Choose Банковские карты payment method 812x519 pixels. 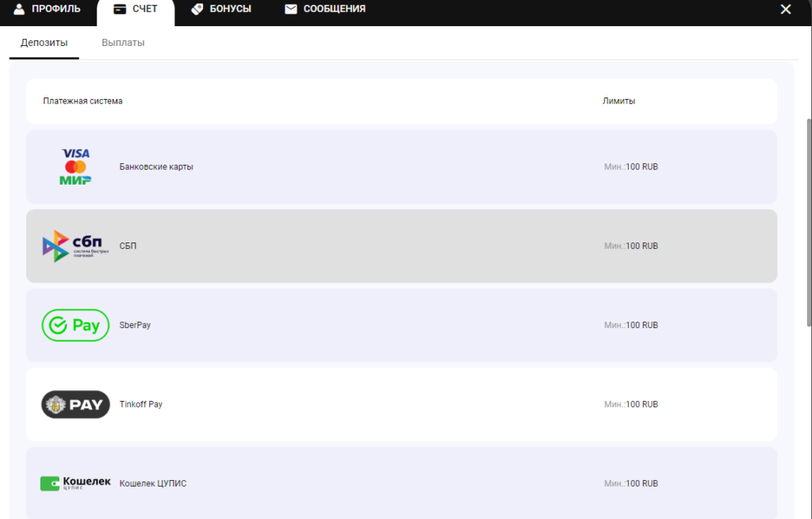click(x=401, y=166)
